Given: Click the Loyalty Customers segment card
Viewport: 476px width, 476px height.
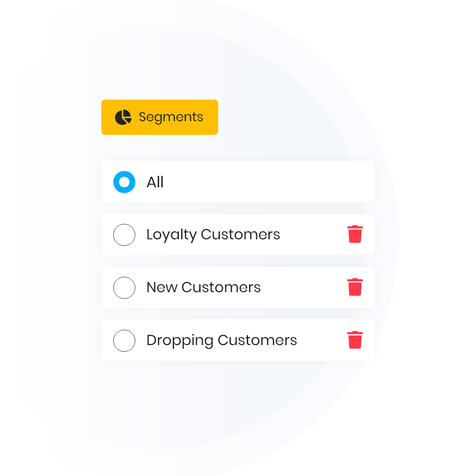Looking at the screenshot, I should coord(238,234).
